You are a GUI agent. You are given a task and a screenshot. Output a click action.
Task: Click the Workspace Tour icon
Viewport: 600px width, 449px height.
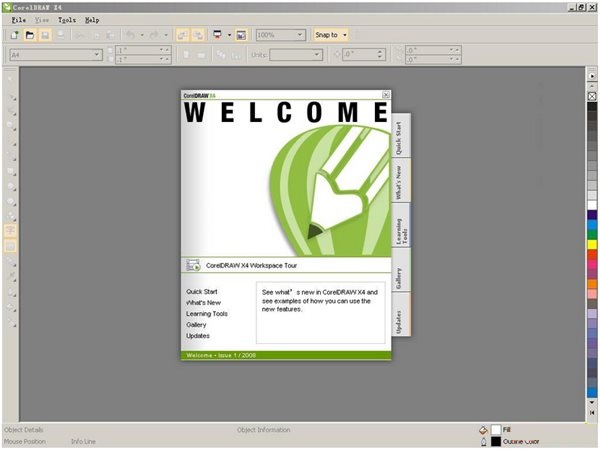tap(193, 266)
